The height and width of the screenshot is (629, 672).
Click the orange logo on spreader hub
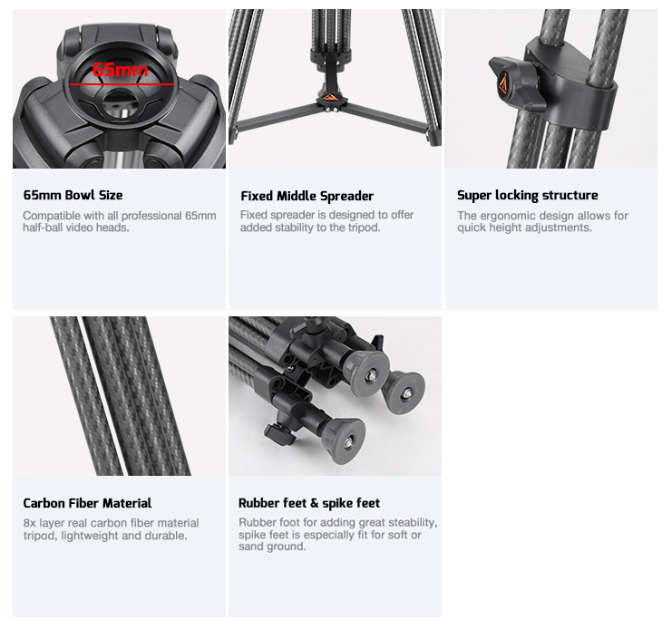tap(329, 97)
